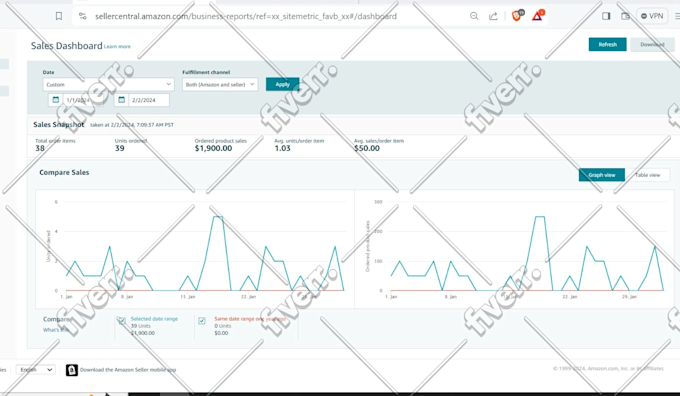Click the start date field 1/1/2024
Screen dimensions: 680x396
pos(83,100)
